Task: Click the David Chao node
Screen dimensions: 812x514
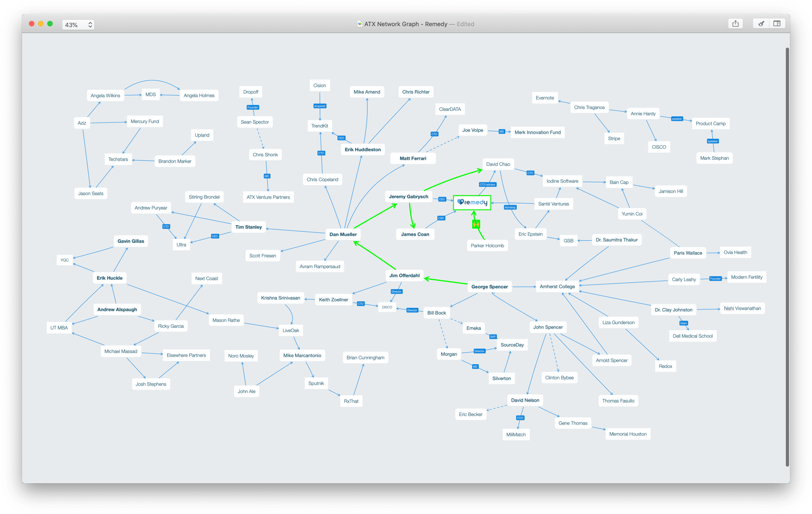Action: pyautogui.click(x=498, y=164)
